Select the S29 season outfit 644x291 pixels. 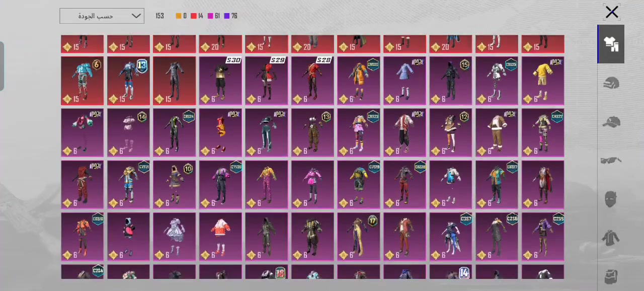tap(267, 81)
